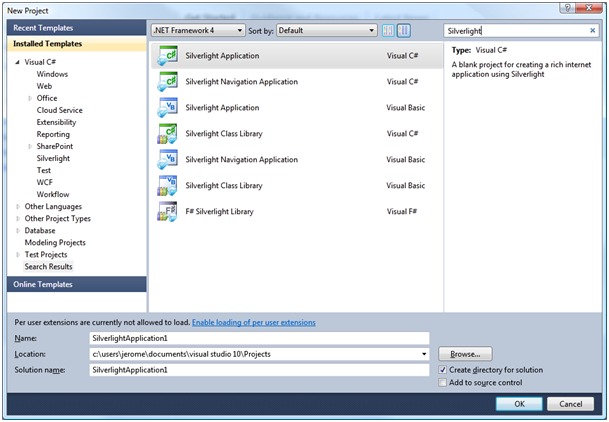The height and width of the screenshot is (422, 609).
Task: Select Silverlight under the Visual C# tree
Action: 53,159
